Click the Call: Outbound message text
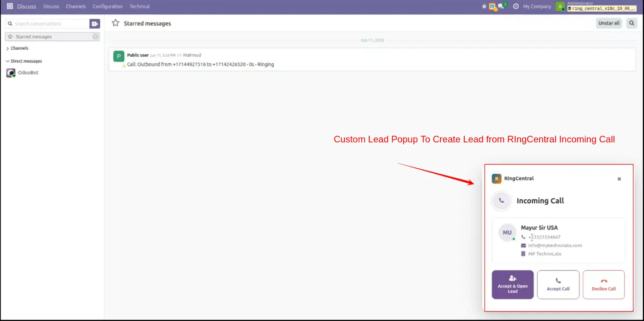The image size is (644, 321). (x=200, y=64)
